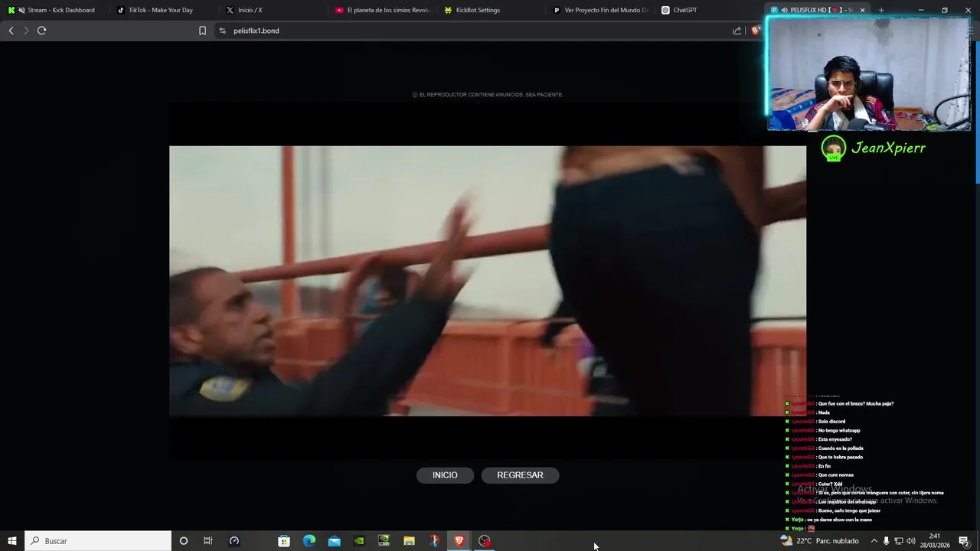Screen dimensions: 980x551
Task: Reload the pelisflix page
Action: (x=42, y=31)
